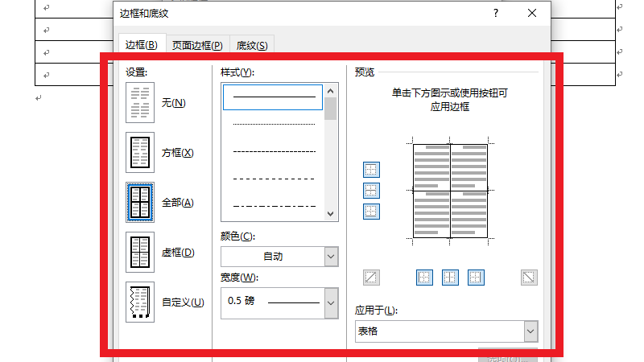Switch to the 页面边框 tab

[x=197, y=45]
